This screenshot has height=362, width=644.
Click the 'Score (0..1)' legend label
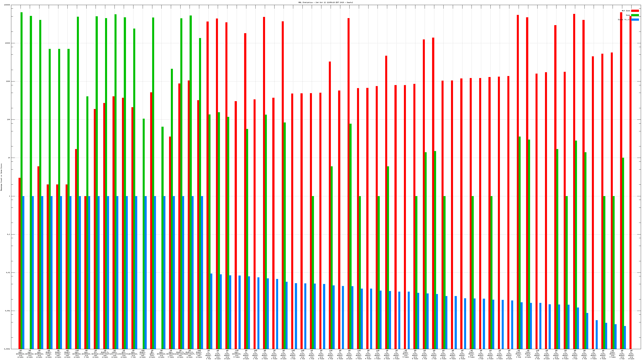(x=624, y=20)
